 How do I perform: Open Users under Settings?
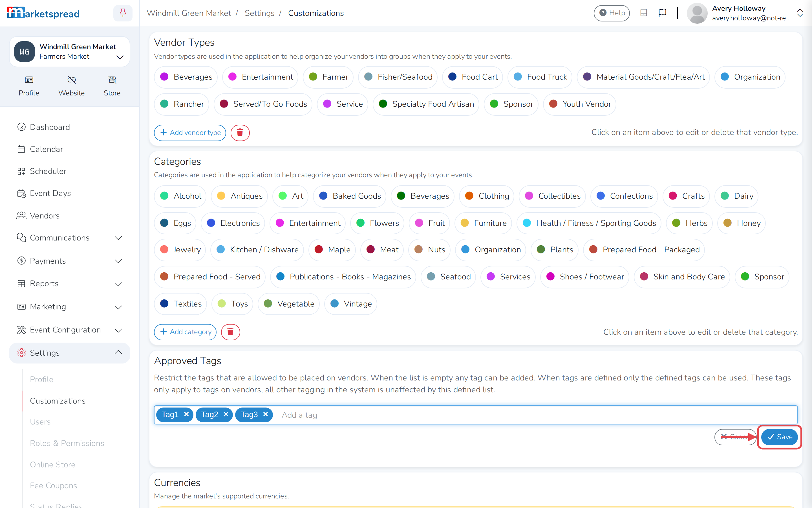coord(40,422)
